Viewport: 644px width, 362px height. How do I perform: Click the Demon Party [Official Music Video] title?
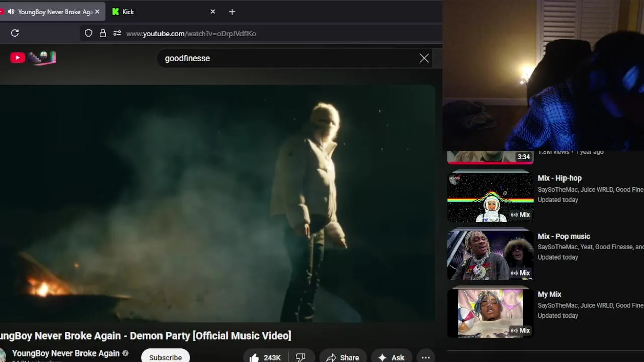click(x=145, y=336)
